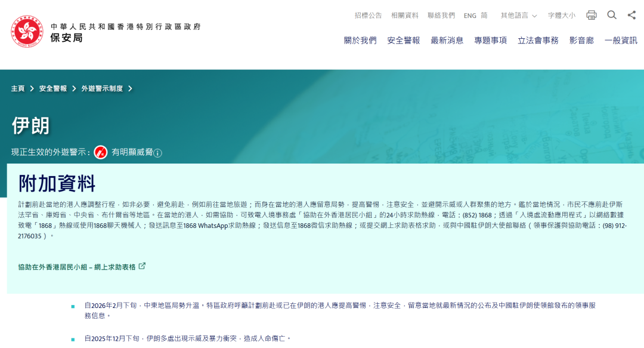Switch language to ENG

470,16
